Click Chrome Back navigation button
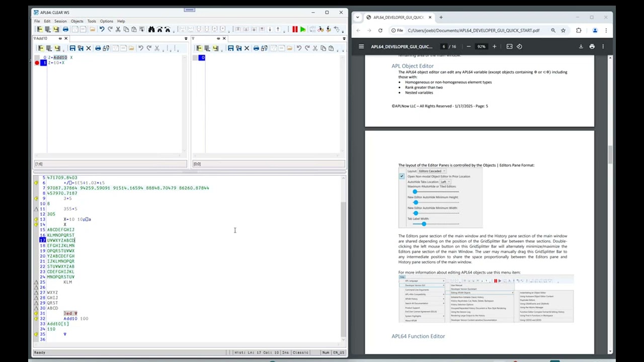This screenshot has width=644, height=362. click(x=358, y=30)
